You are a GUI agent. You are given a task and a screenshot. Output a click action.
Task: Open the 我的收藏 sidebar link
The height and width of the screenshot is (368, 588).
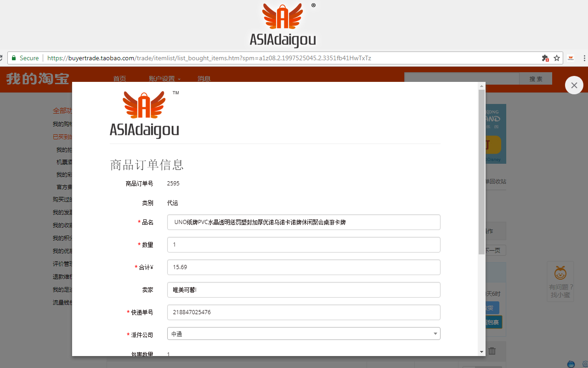click(x=62, y=225)
